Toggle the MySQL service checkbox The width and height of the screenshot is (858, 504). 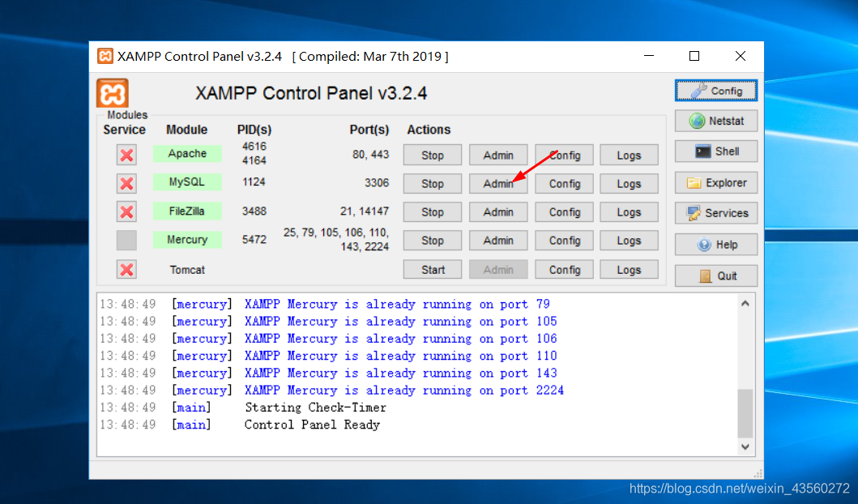coord(126,183)
